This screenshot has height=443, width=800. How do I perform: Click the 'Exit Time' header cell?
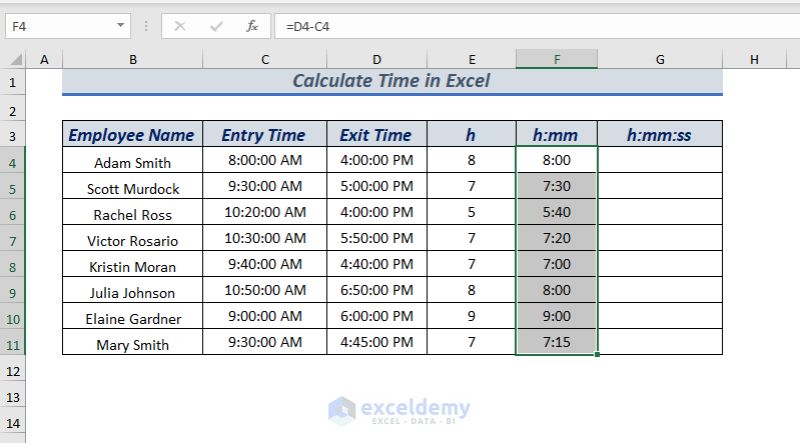[x=377, y=134]
